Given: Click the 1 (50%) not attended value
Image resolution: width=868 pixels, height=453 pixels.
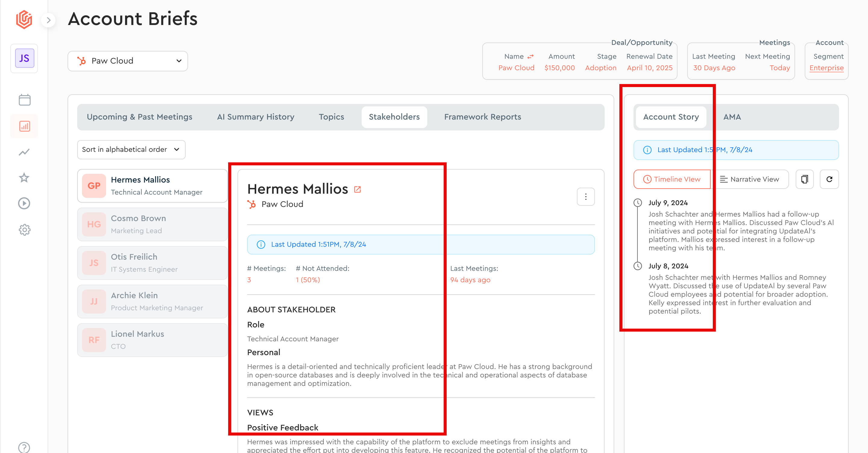Looking at the screenshot, I should (x=308, y=280).
